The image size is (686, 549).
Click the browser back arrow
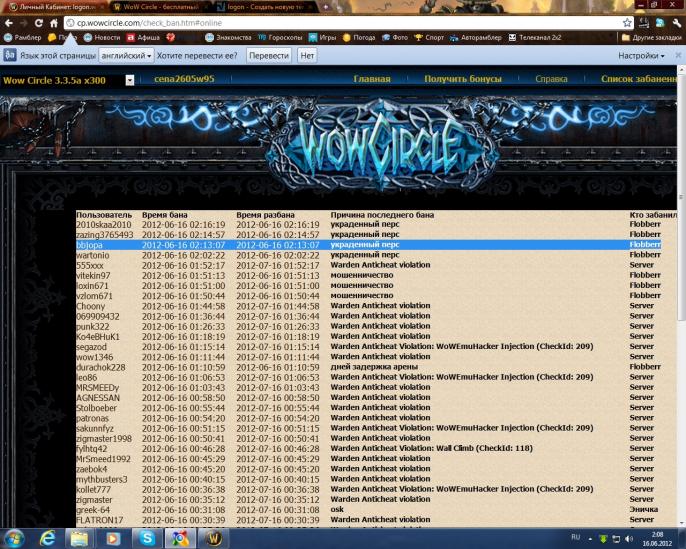pos(9,22)
